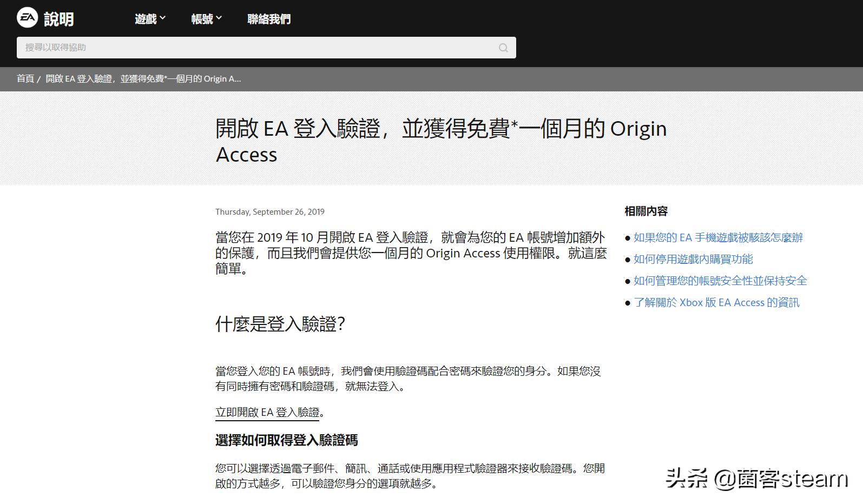Image resolution: width=863 pixels, height=504 pixels.
Task: Click the EA logo icon
Action: [x=28, y=18]
